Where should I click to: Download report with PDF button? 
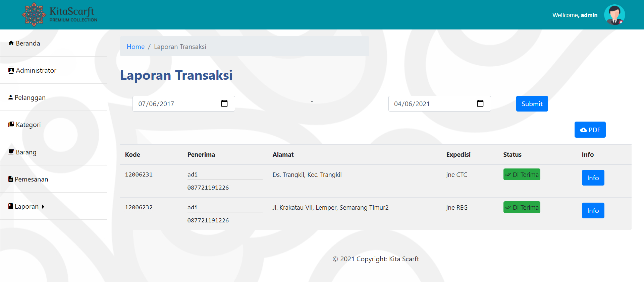[x=590, y=130]
